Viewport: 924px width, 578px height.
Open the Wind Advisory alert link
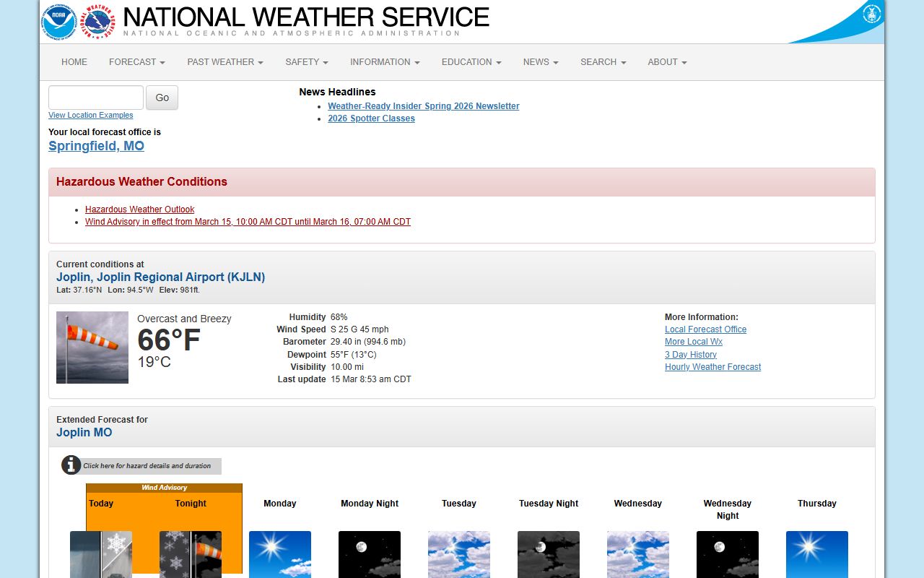click(248, 222)
